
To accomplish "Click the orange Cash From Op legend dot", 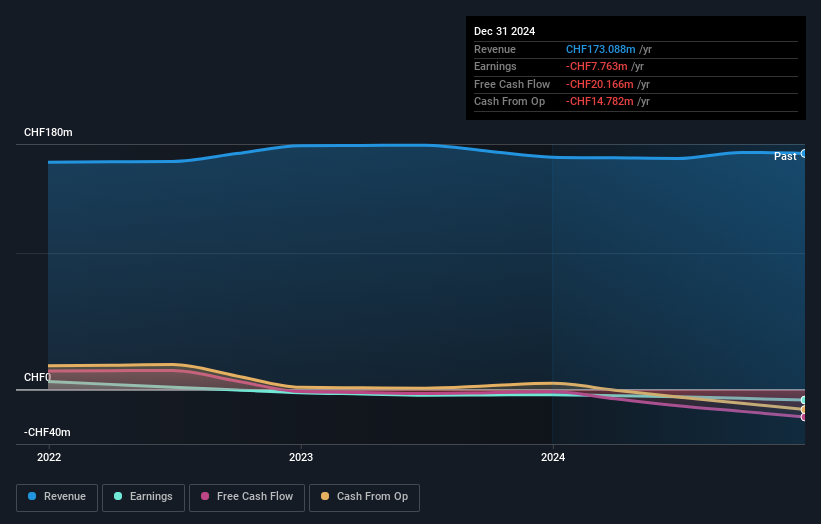I will pos(325,496).
